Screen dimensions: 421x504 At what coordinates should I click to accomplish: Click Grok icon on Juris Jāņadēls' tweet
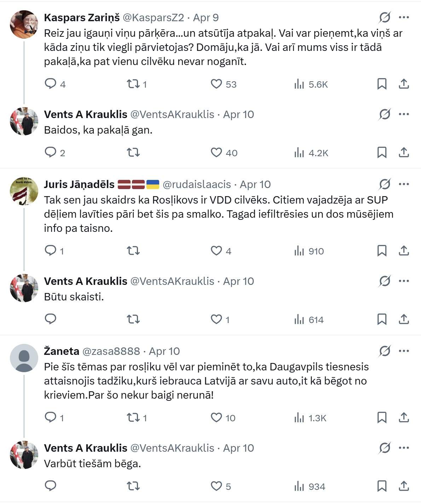(x=385, y=184)
